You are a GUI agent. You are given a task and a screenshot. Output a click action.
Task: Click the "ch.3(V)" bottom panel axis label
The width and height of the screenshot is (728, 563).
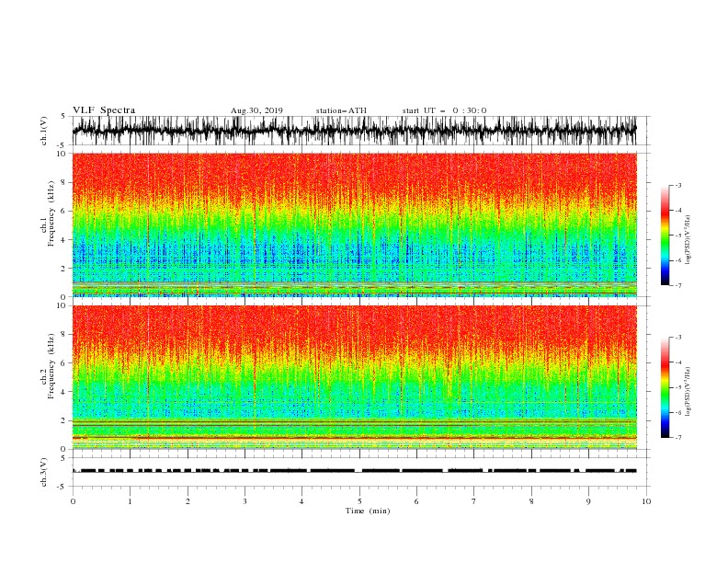(44, 472)
